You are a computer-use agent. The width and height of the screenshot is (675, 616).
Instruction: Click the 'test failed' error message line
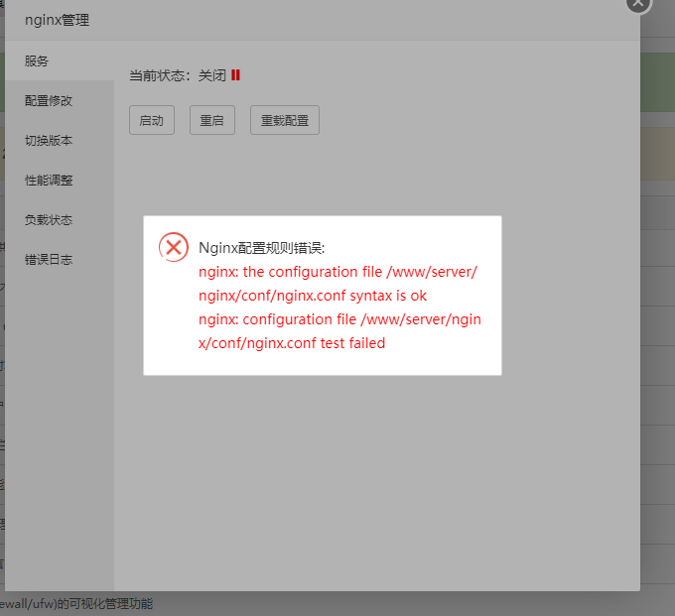click(x=292, y=343)
